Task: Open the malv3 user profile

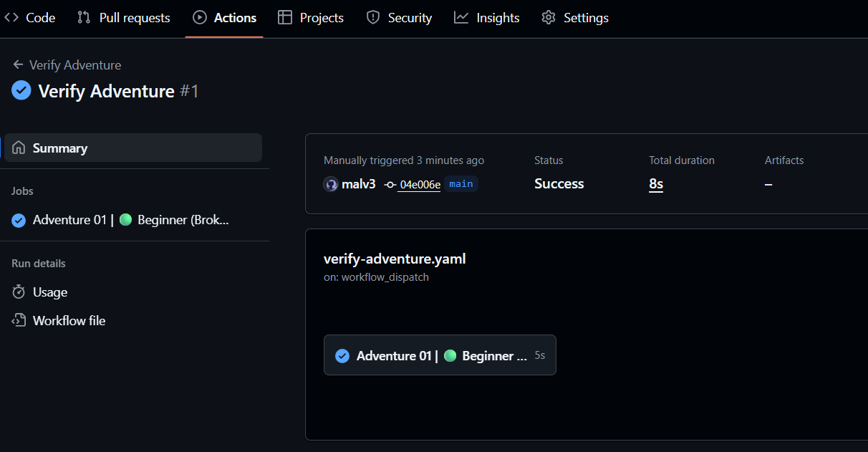Action: [358, 184]
